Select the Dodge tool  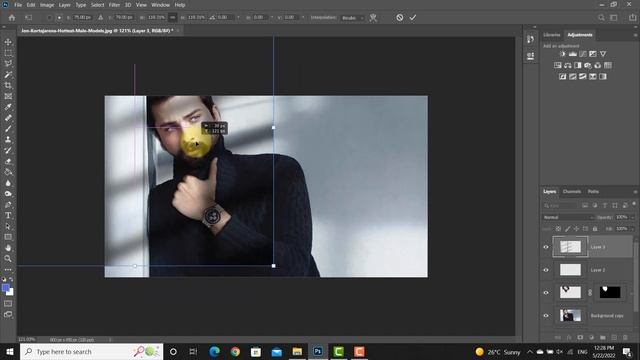pyautogui.click(x=8, y=193)
